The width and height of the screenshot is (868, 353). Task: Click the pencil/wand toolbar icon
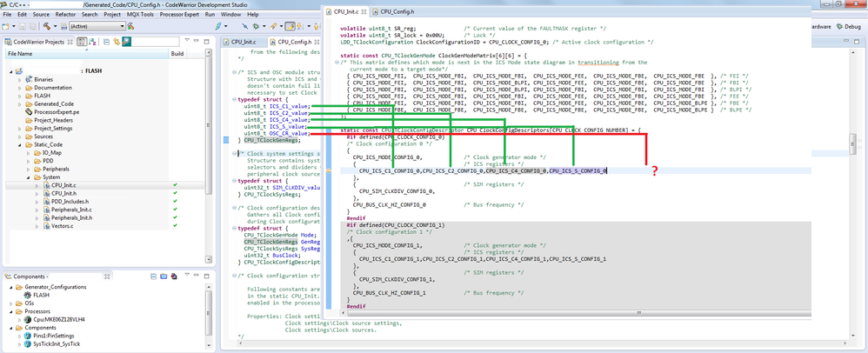[273, 26]
